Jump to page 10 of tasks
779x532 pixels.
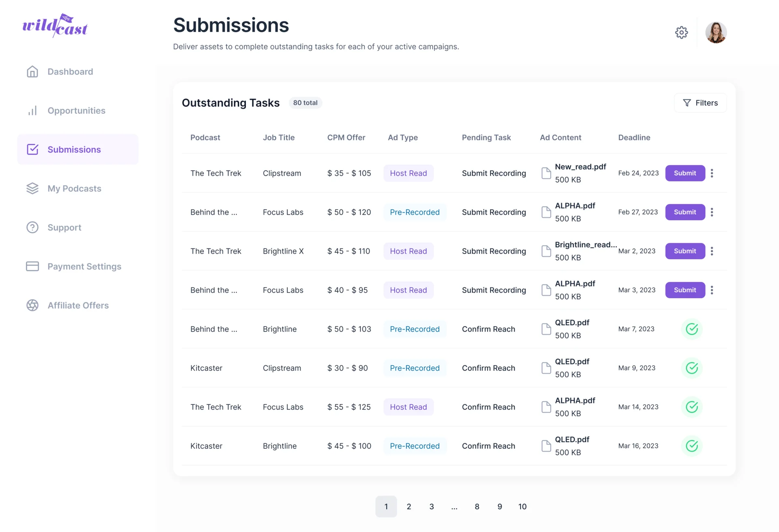[523, 506]
